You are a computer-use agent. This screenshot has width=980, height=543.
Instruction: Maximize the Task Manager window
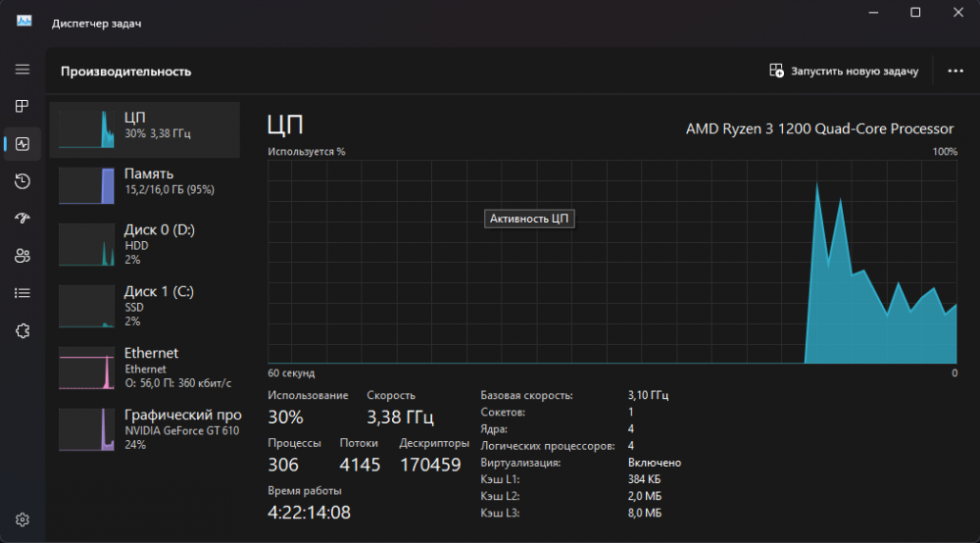pos(915,13)
